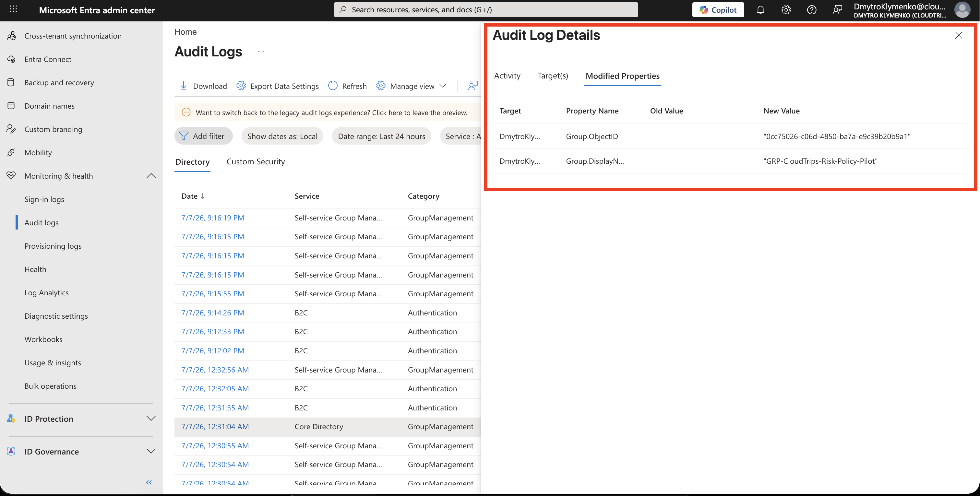Focus the search resources input field
This screenshot has width=980, height=496.
486,10
